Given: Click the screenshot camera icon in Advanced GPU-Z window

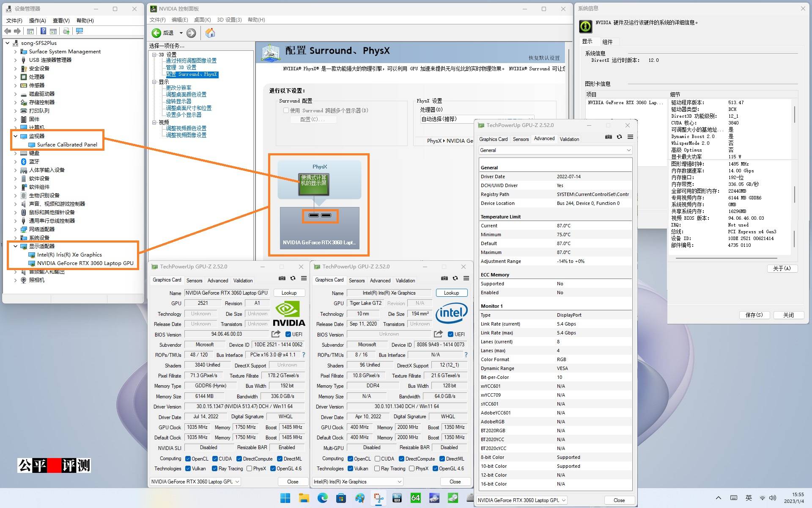Looking at the screenshot, I should (x=608, y=137).
